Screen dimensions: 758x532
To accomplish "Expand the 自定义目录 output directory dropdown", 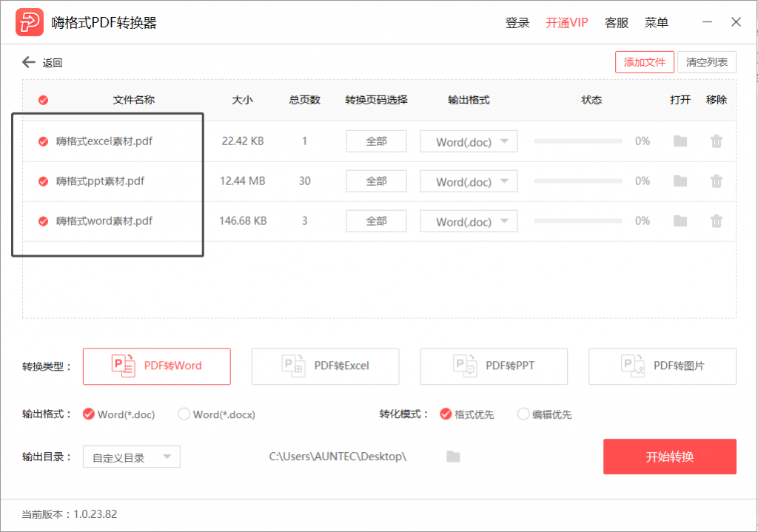I will [x=132, y=457].
